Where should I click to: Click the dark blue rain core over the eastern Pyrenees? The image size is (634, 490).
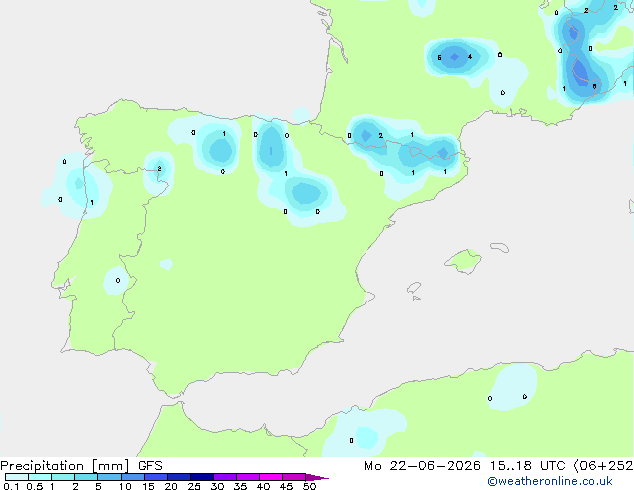(x=443, y=153)
